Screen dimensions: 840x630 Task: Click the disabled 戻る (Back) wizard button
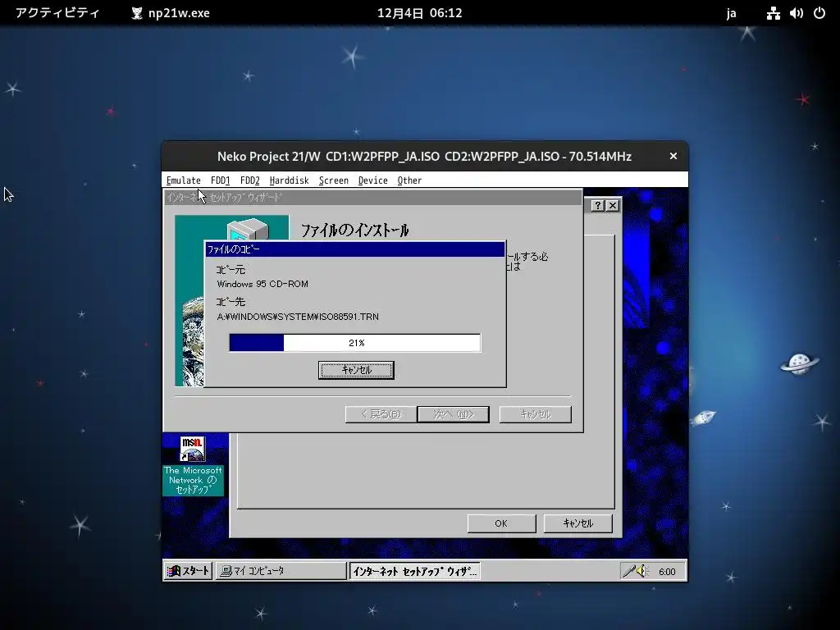pos(381,414)
